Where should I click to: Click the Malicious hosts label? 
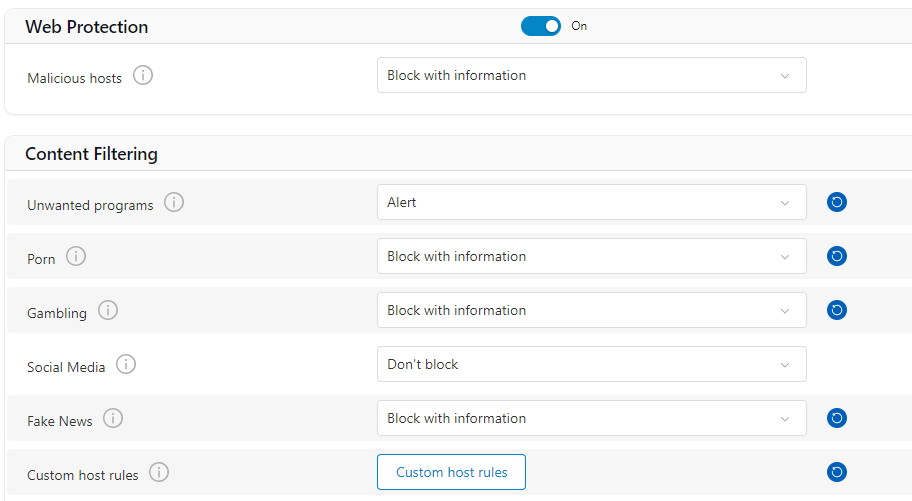point(74,78)
